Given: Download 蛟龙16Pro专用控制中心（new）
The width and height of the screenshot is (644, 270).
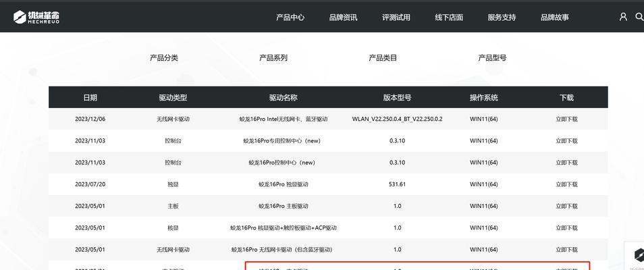Looking at the screenshot, I should point(566,140).
